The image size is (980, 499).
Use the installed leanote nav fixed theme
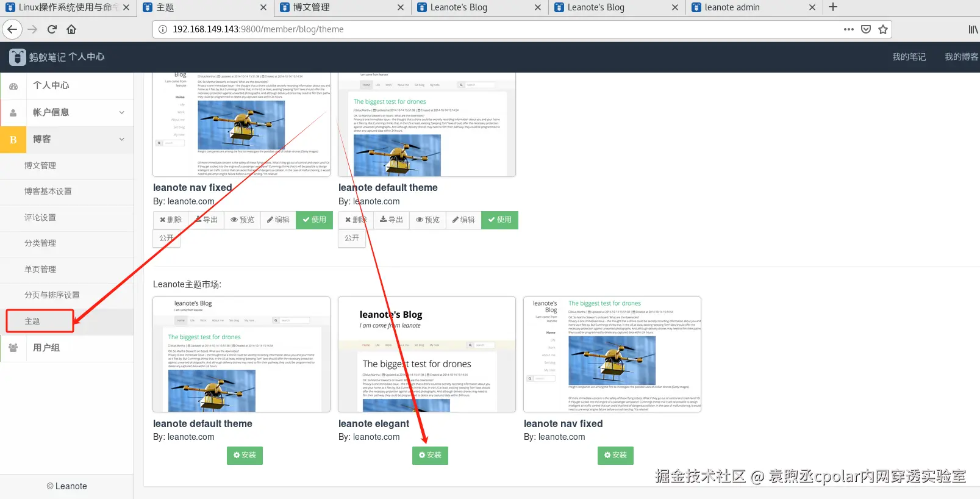coord(314,220)
